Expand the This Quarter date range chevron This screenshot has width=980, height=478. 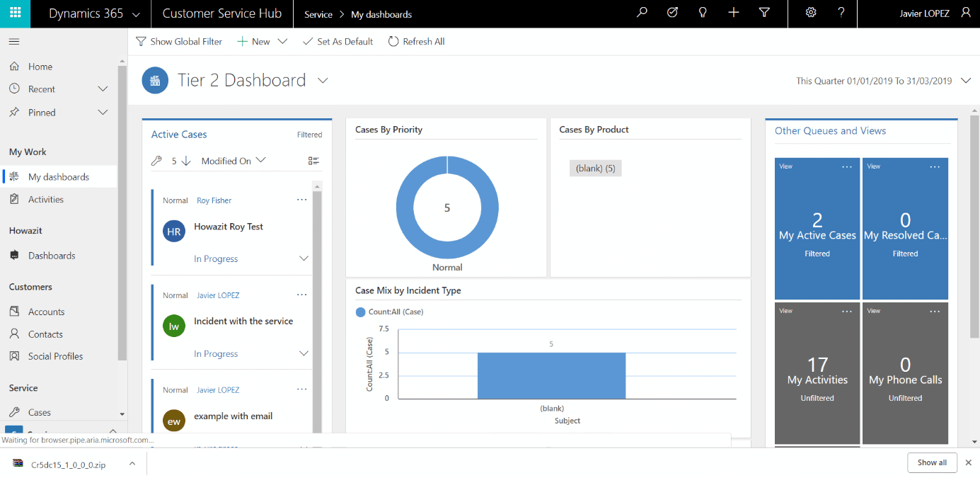pos(966,81)
